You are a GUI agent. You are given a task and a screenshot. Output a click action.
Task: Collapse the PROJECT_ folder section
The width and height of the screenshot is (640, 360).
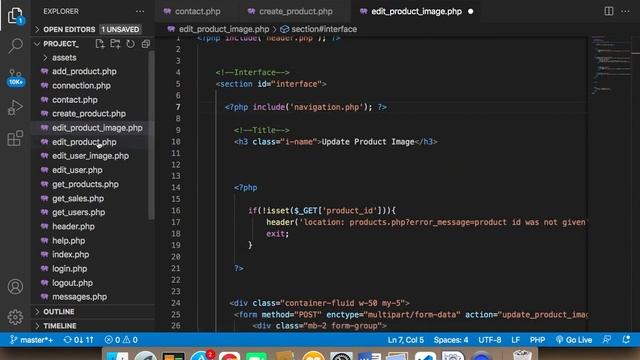[61, 44]
